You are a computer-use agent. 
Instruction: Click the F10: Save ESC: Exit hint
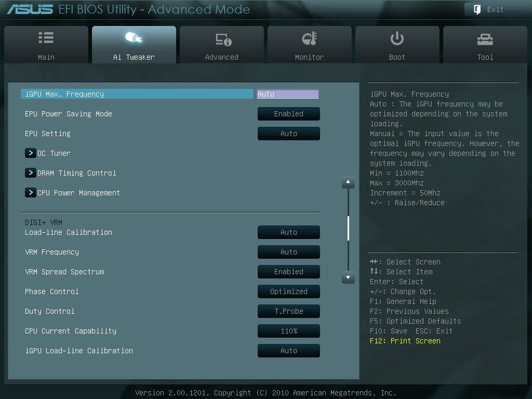click(411, 331)
